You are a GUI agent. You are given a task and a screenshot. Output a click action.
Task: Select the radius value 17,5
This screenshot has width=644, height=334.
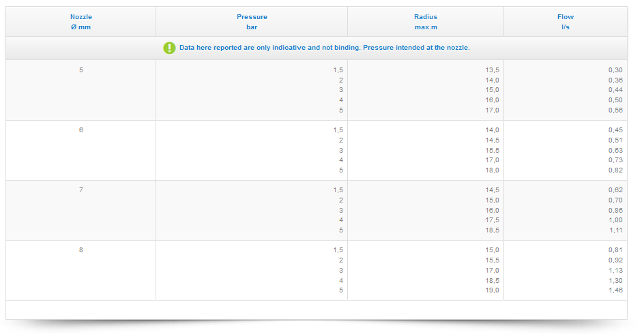(x=492, y=220)
